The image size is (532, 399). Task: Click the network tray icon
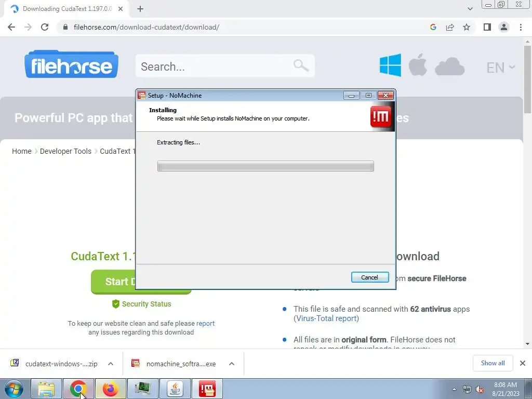(x=467, y=390)
